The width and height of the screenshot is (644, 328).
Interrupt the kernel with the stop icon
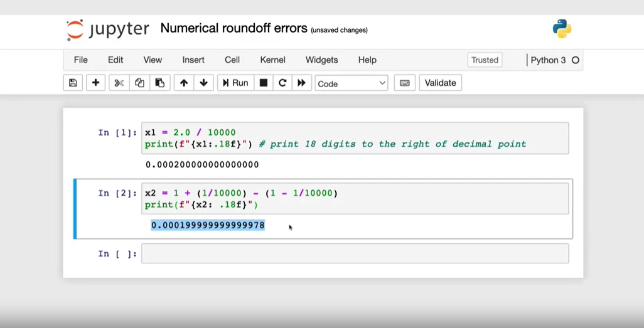(x=264, y=83)
